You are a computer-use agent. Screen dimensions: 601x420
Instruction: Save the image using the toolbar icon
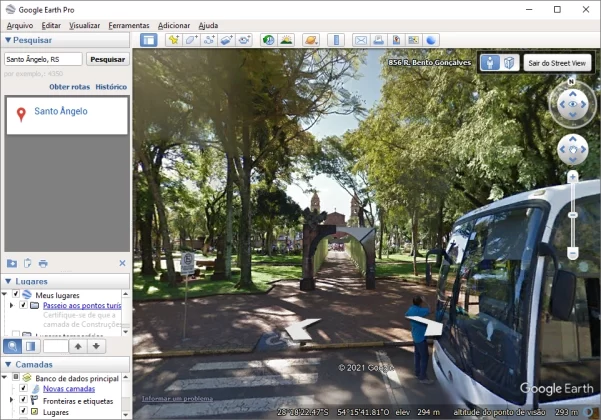(x=396, y=40)
